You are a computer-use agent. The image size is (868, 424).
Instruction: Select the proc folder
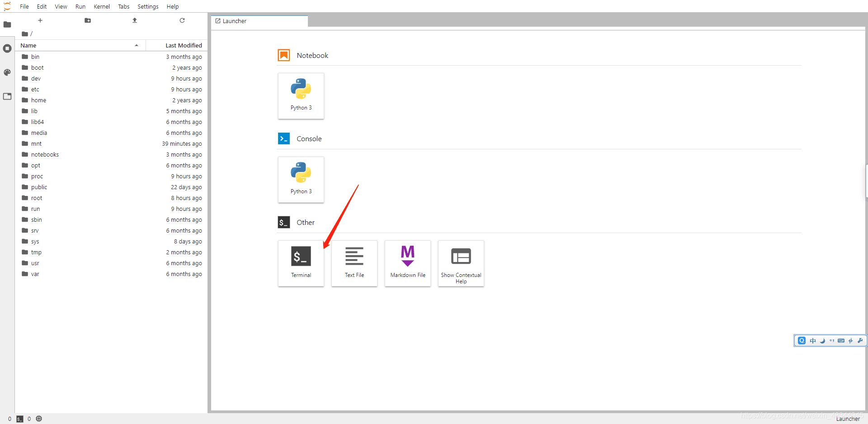click(x=111, y=176)
